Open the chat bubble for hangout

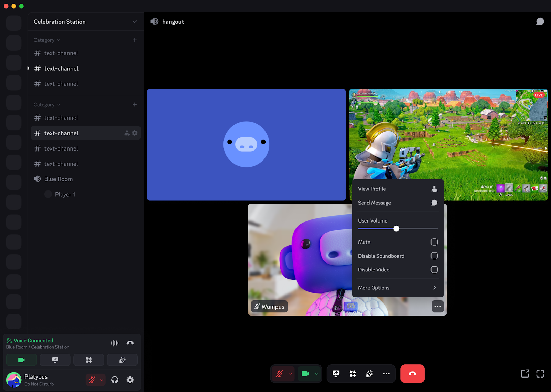540,21
